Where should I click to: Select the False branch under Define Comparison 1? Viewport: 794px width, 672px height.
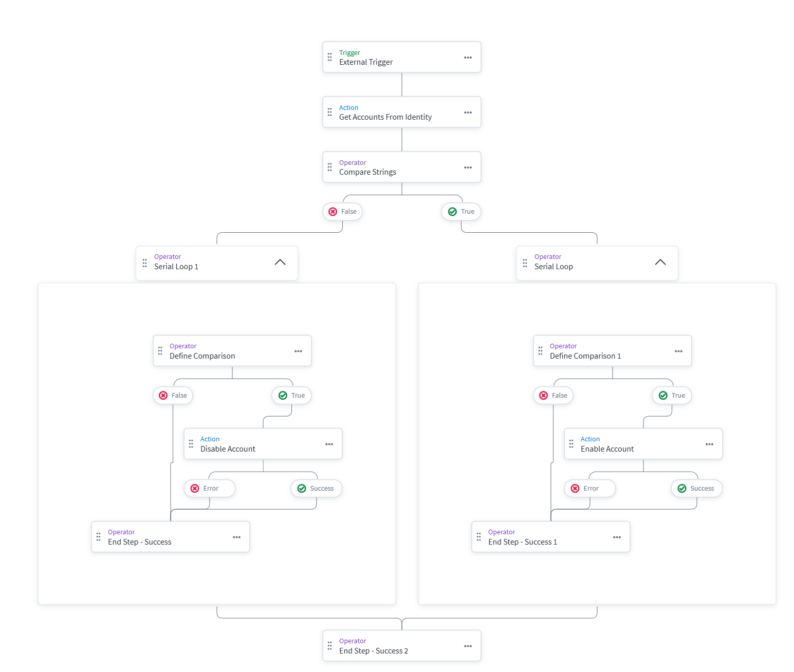(553, 396)
